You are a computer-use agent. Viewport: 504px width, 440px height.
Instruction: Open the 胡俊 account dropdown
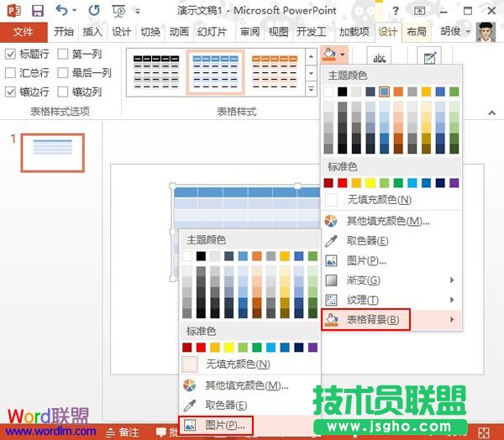468,32
